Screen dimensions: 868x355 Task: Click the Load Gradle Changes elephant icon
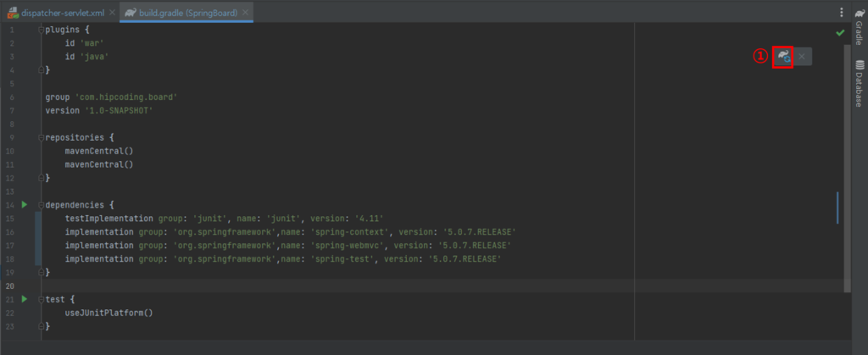[783, 57]
